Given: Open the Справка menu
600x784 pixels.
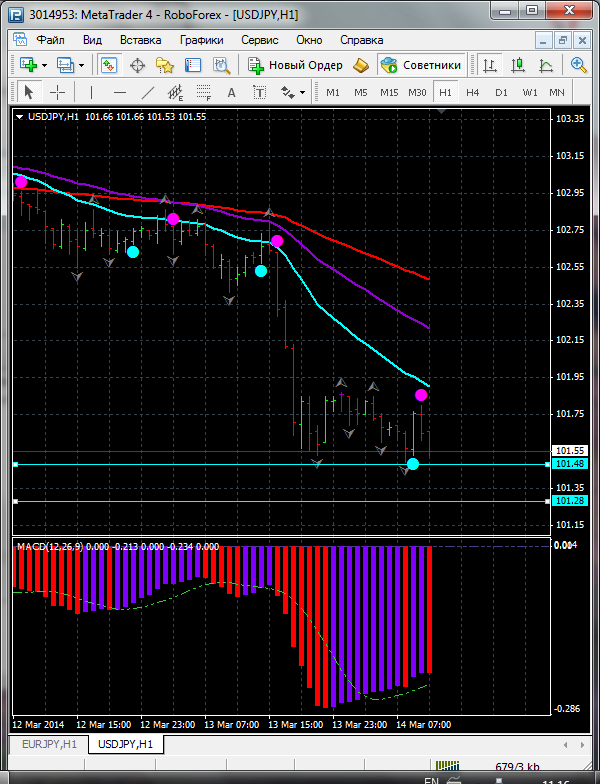Looking at the screenshot, I should point(362,40).
